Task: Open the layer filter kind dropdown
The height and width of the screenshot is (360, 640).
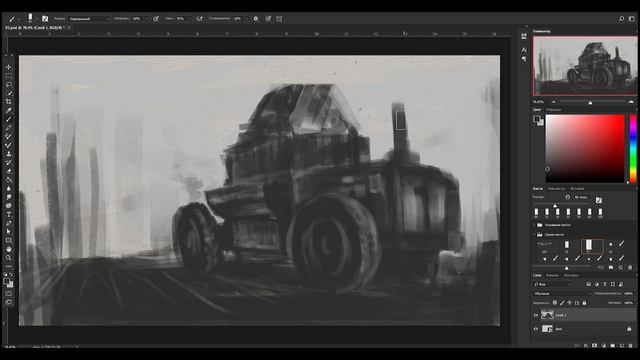Action: coord(553,284)
